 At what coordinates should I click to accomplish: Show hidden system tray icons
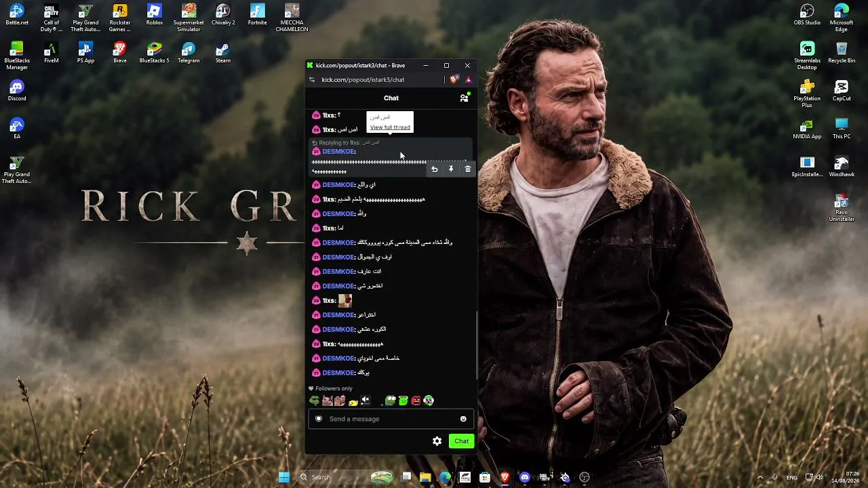point(760,477)
